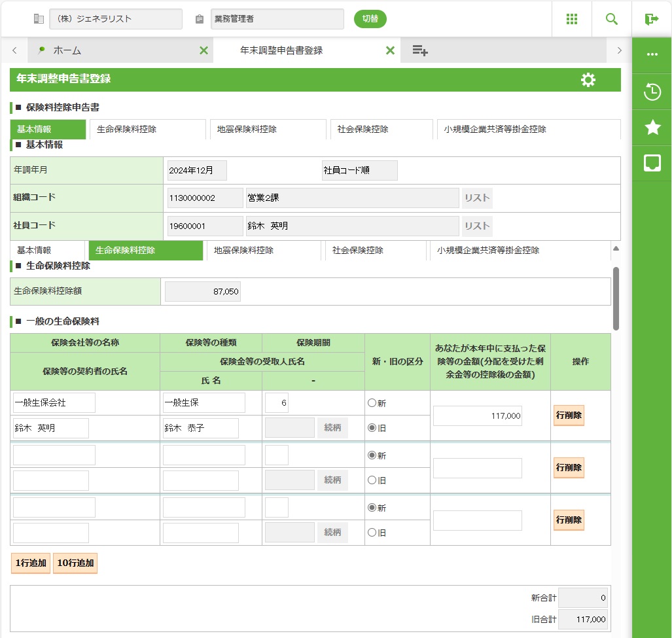Click the add new tab icon
Viewport: 672px width, 638px height.
click(420, 50)
